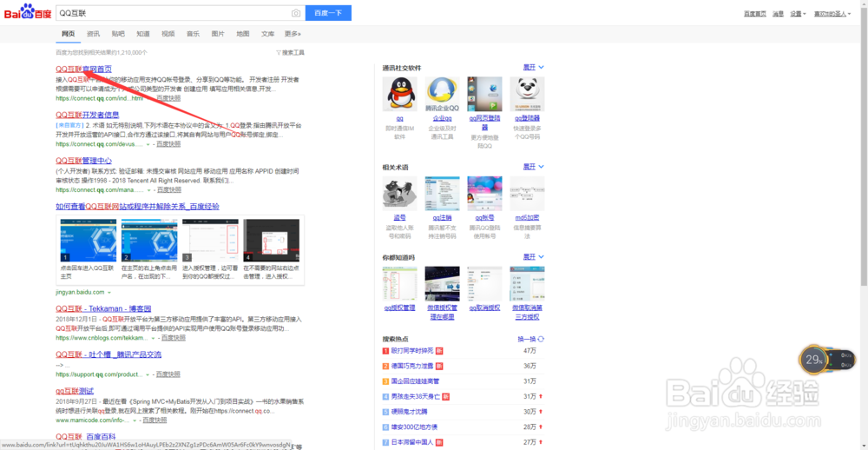Click the Baidu logo

pyautogui.click(x=28, y=12)
